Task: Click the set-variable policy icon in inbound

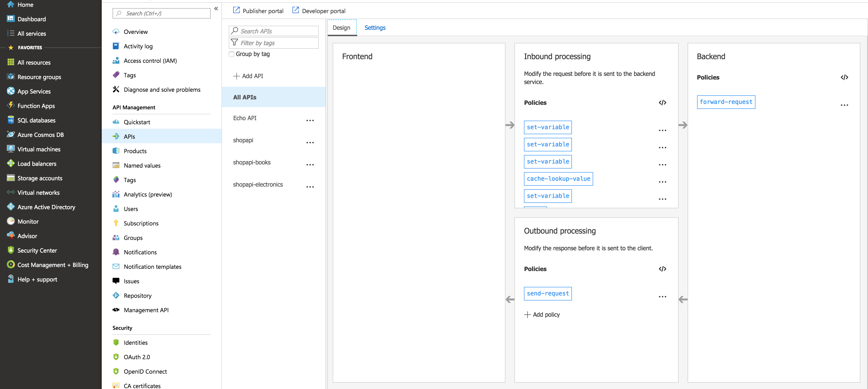Action: (548, 127)
